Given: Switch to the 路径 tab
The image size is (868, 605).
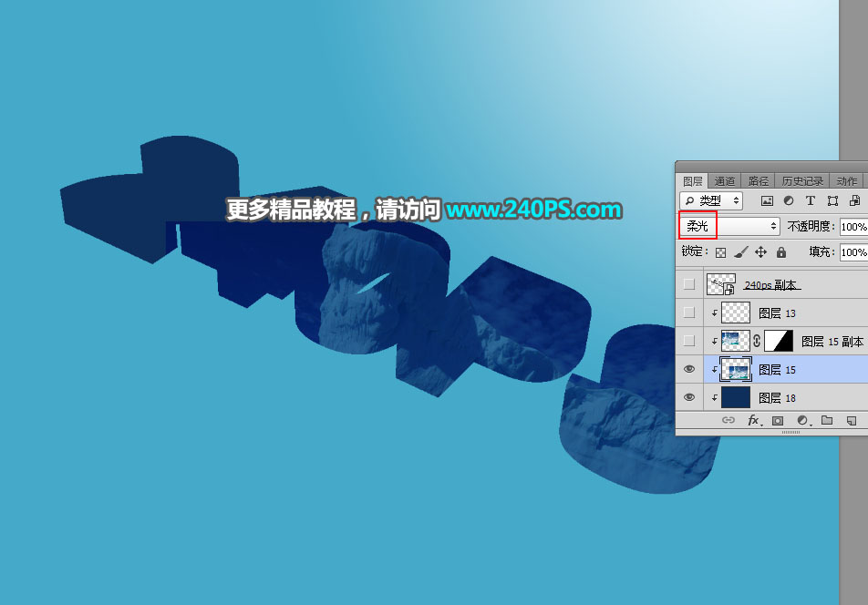Looking at the screenshot, I should [x=758, y=181].
